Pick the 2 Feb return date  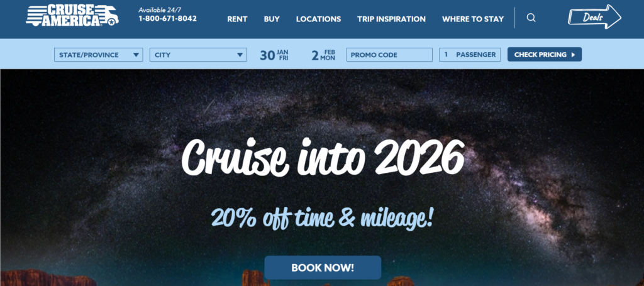[323, 55]
